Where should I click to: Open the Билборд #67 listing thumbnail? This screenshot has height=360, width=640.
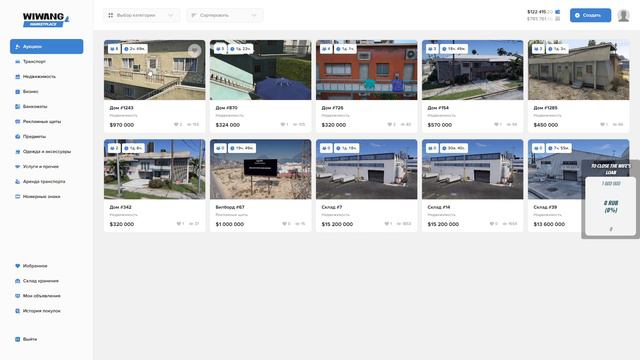point(260,169)
